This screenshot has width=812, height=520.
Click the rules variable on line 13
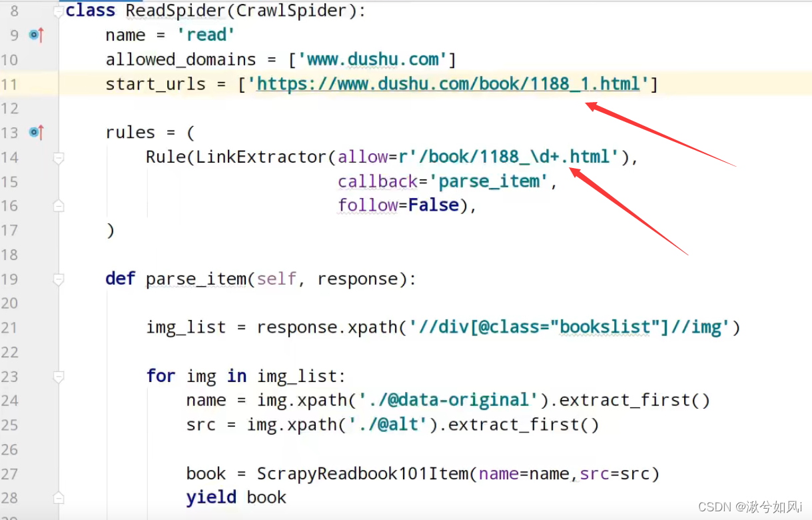click(x=130, y=133)
